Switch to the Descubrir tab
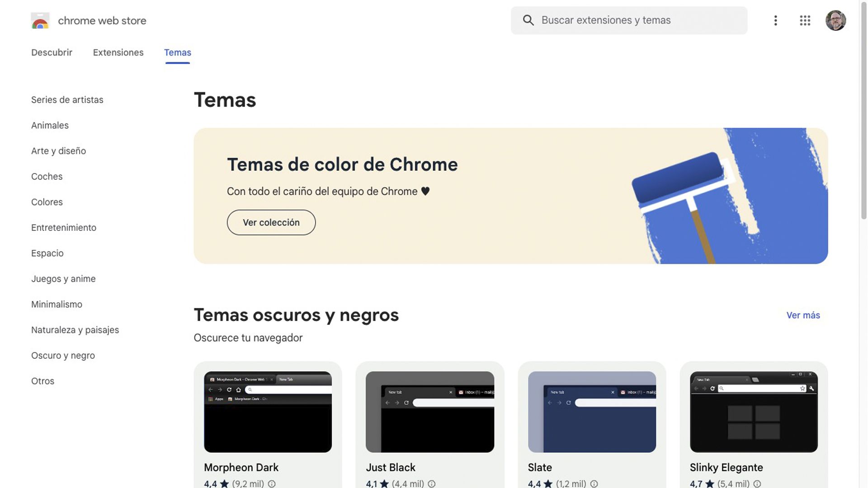 click(x=52, y=52)
